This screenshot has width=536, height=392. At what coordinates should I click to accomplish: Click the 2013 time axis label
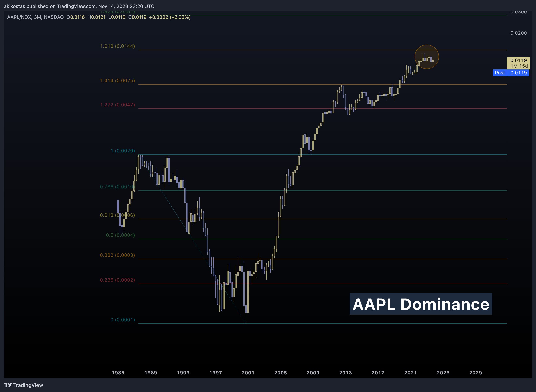(345, 373)
